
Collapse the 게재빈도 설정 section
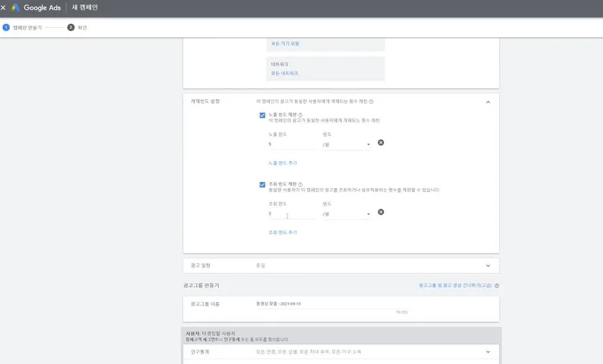[x=488, y=102]
